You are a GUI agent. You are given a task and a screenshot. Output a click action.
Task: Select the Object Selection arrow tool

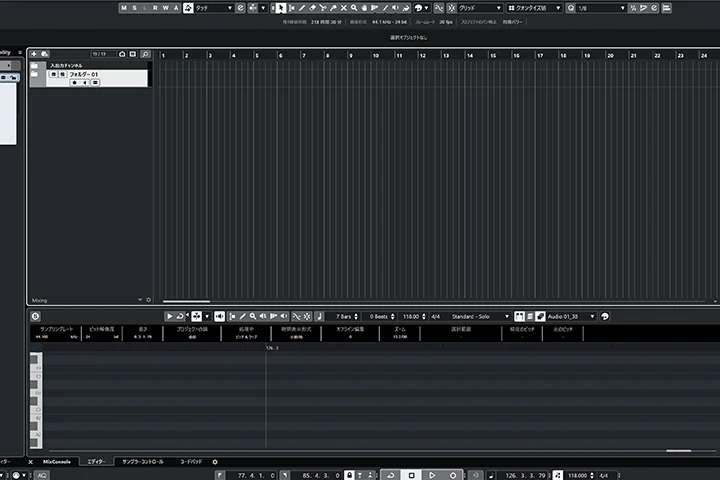click(280, 8)
